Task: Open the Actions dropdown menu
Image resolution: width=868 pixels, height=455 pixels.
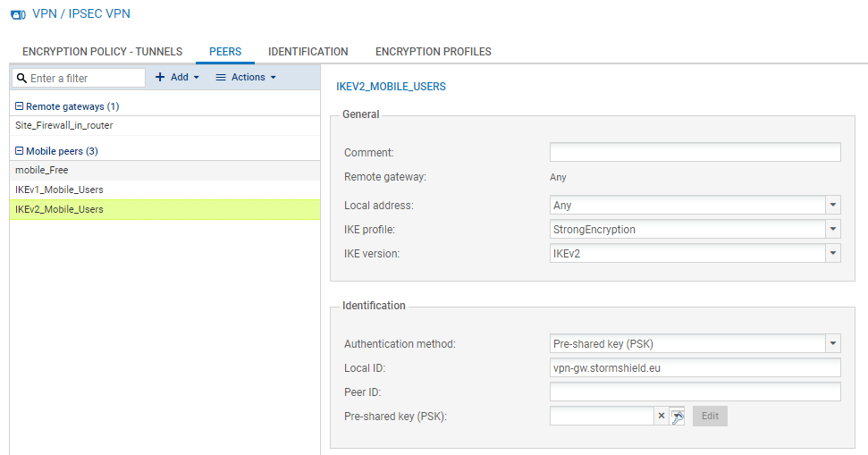Action: click(246, 78)
